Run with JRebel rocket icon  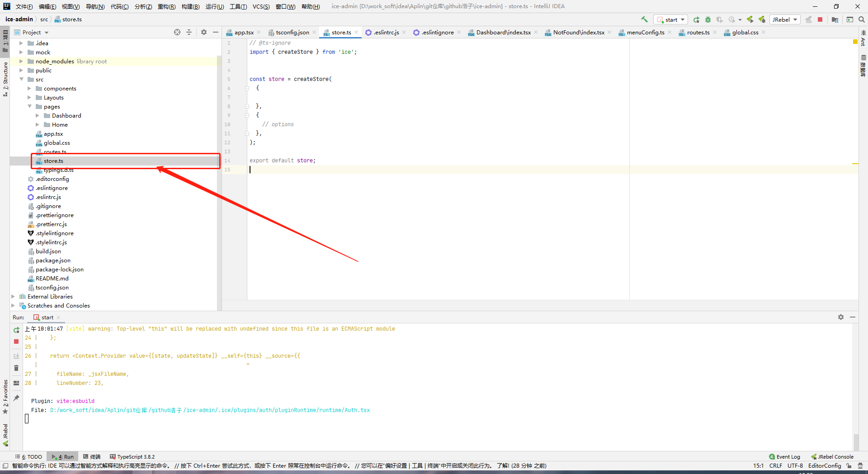750,19
